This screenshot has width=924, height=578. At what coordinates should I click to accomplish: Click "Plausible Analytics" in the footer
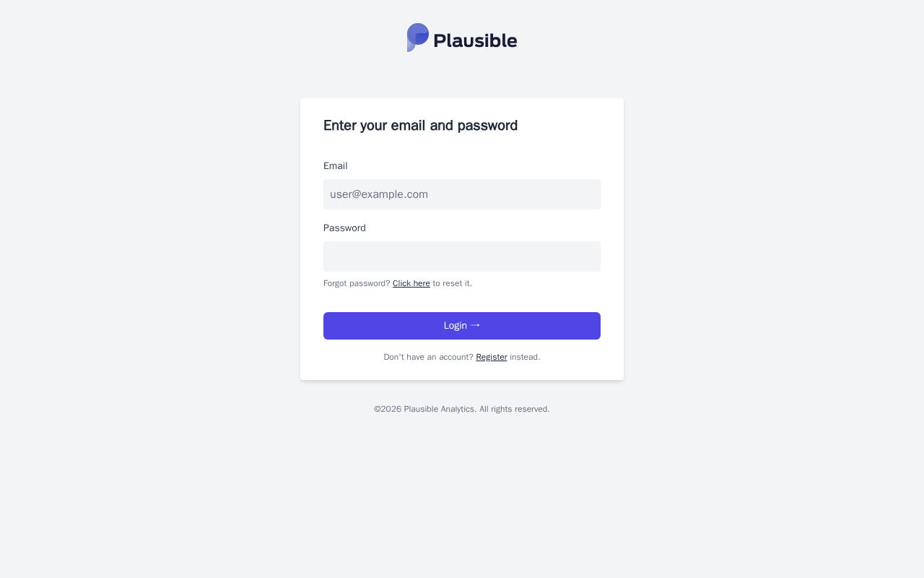440,409
